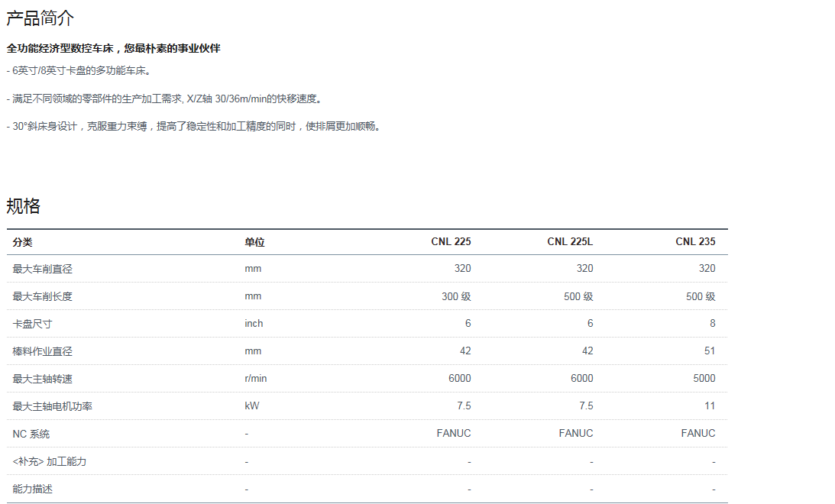The image size is (835, 504).
Task: Click CNL 225 turning diameter 320
Action: pyautogui.click(x=463, y=269)
